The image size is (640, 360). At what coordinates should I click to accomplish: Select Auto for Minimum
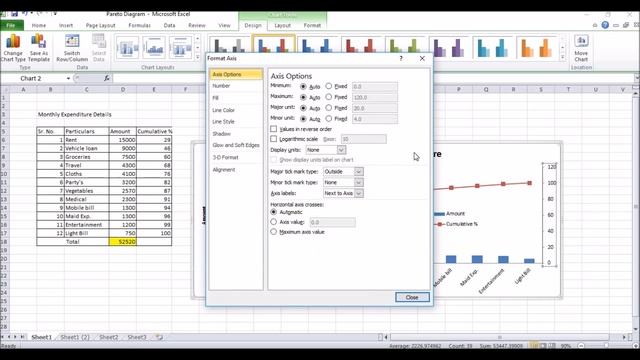[x=303, y=87]
